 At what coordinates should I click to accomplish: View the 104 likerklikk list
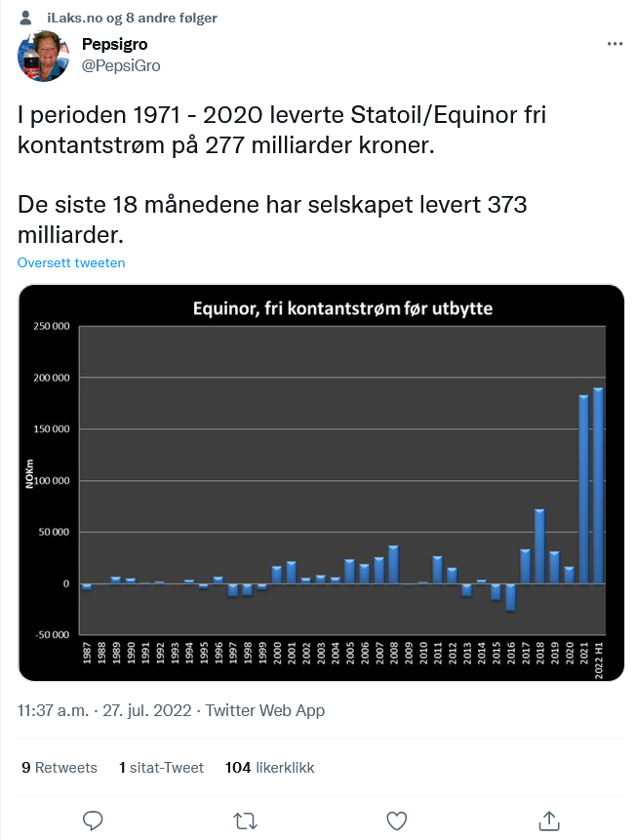coord(269,768)
